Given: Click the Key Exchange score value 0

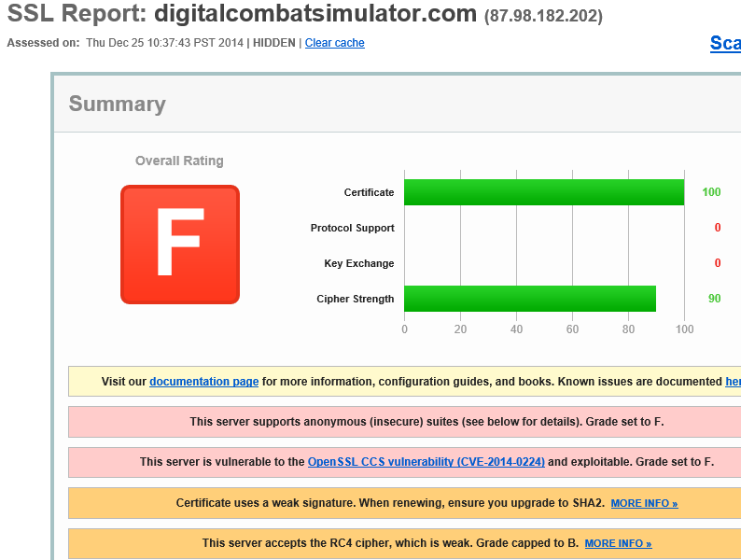Looking at the screenshot, I should [x=718, y=263].
